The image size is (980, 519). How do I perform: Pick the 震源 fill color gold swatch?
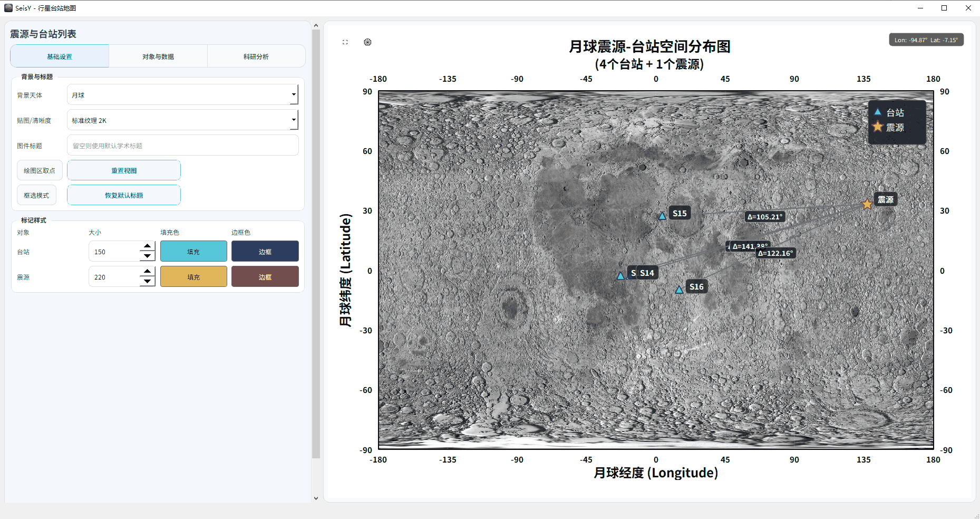[193, 277]
